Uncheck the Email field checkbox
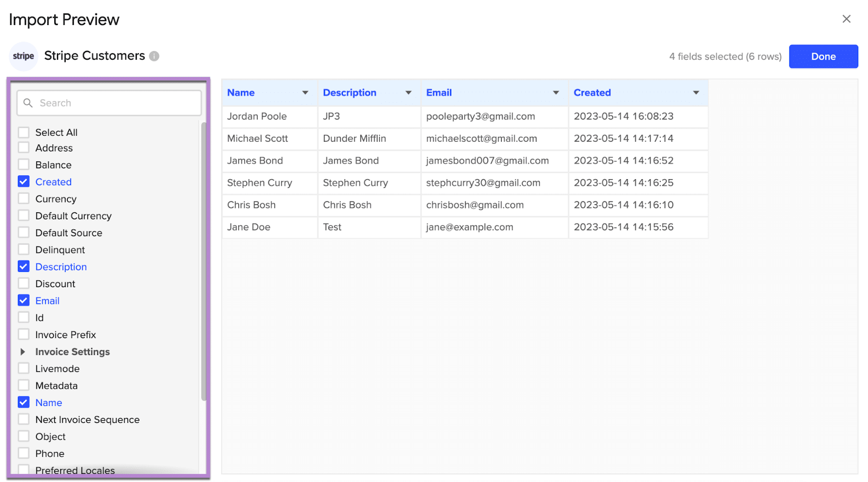Viewport: 868px width, 482px height. coord(24,301)
